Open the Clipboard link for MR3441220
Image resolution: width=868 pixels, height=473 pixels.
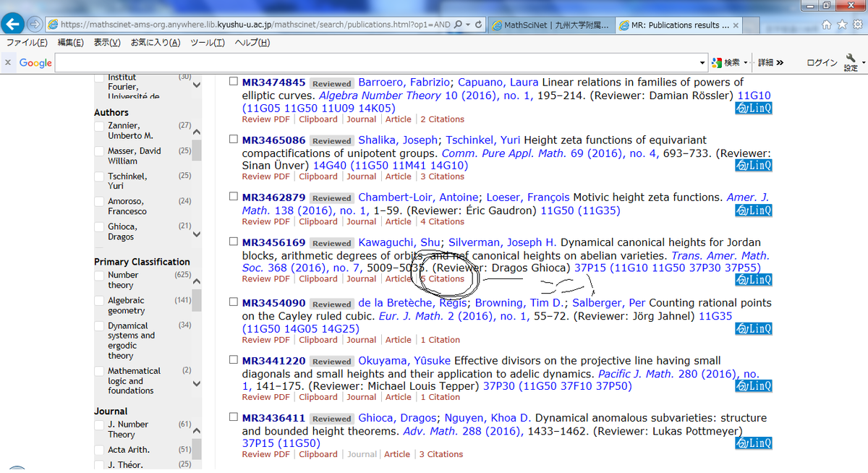318,397
